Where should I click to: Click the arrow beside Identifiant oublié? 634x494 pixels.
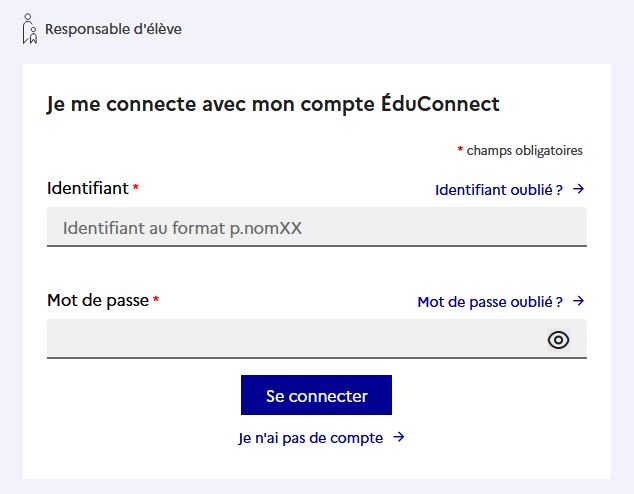tap(579, 189)
